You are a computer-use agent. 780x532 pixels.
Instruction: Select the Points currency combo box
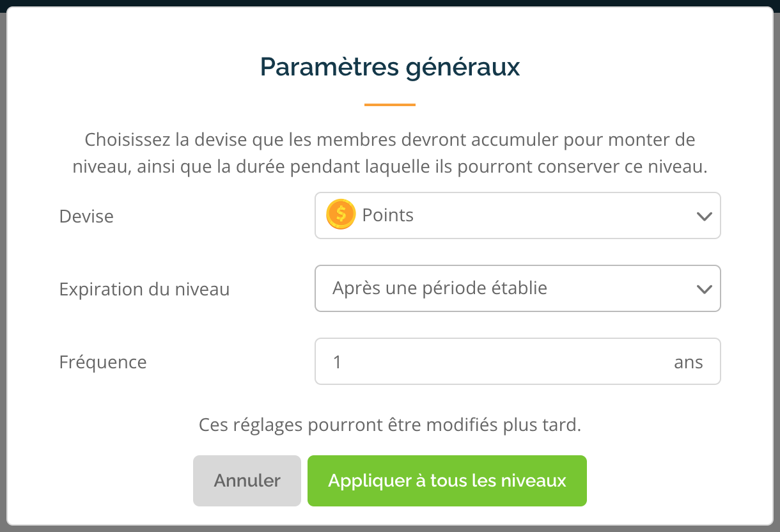(518, 215)
